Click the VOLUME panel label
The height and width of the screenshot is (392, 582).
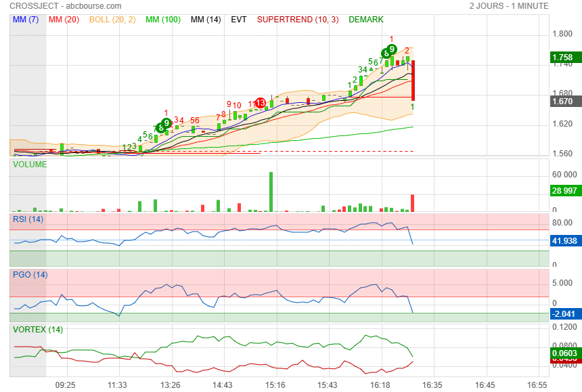tap(30, 165)
